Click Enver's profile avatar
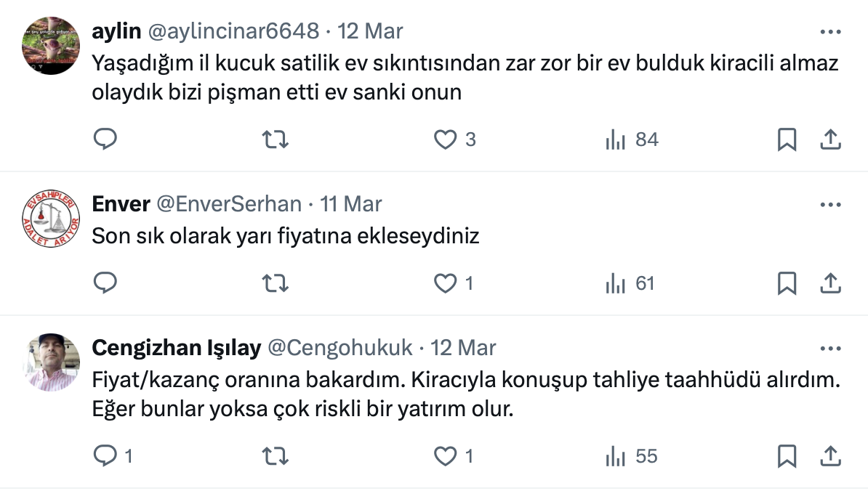Screen dimensions: 868x491 point(51,221)
